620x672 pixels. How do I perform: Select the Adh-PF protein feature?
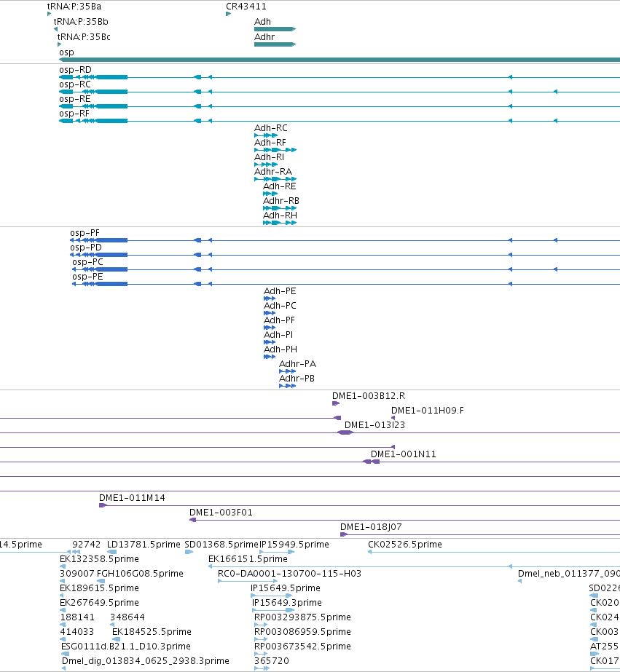pos(270,328)
